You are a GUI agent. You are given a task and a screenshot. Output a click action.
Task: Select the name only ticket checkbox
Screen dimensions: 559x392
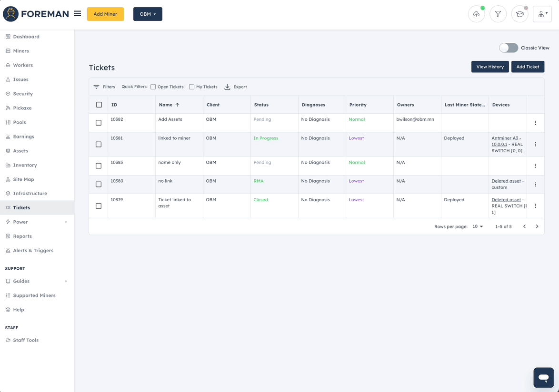pos(99,166)
